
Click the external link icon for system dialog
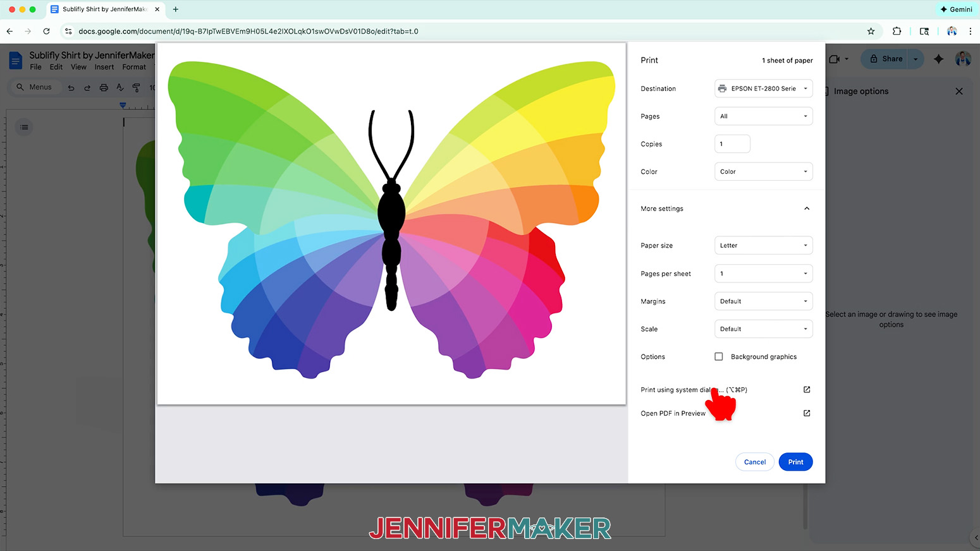coord(807,389)
